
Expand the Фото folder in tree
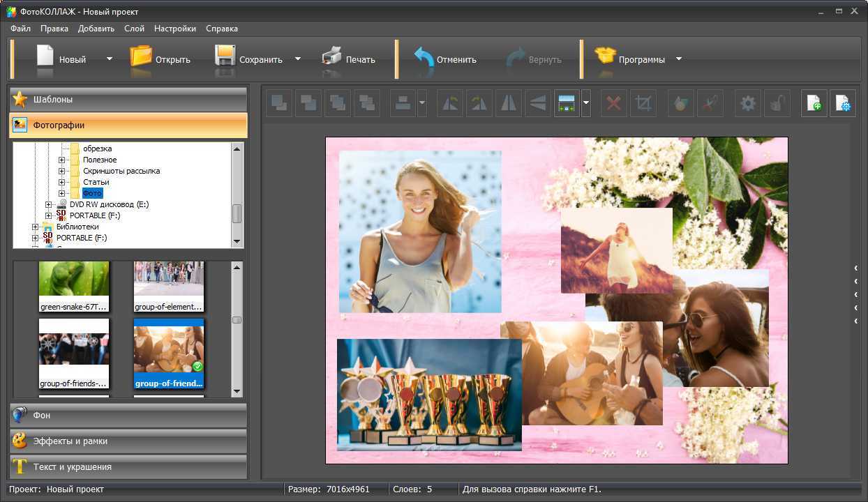[x=61, y=193]
